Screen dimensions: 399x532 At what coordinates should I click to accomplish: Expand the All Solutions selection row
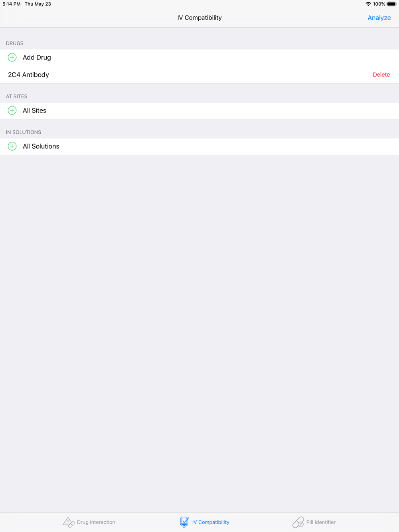coord(199,146)
